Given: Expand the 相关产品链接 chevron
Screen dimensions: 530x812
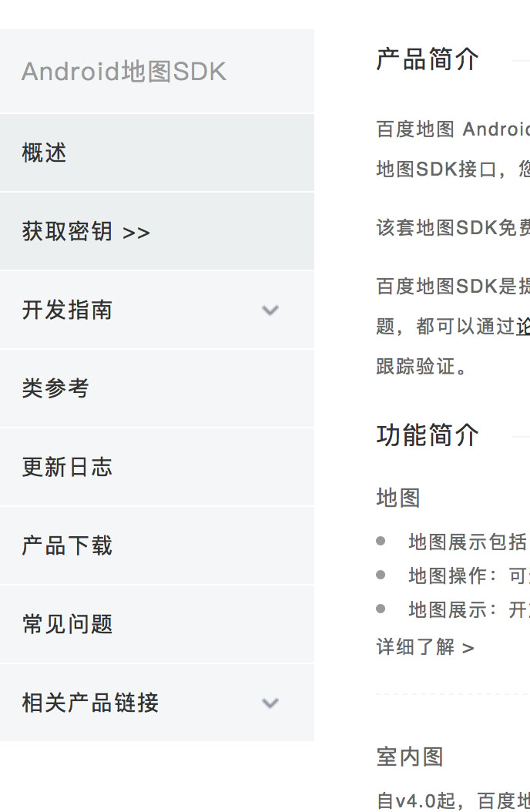Looking at the screenshot, I should click(270, 703).
